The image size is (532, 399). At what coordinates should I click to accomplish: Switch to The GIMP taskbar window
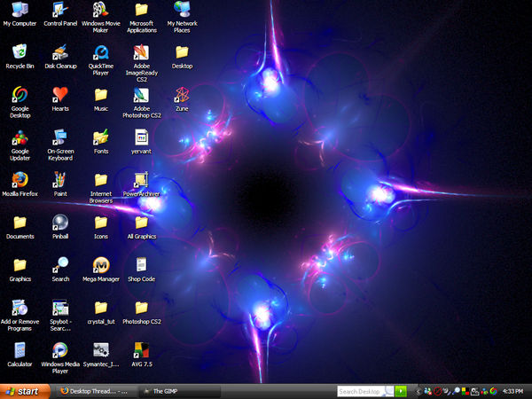coord(180,392)
